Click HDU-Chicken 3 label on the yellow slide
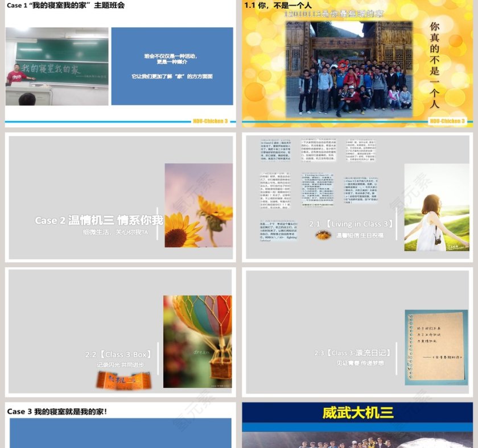Viewport: 478px width, 448px height. tap(447, 121)
